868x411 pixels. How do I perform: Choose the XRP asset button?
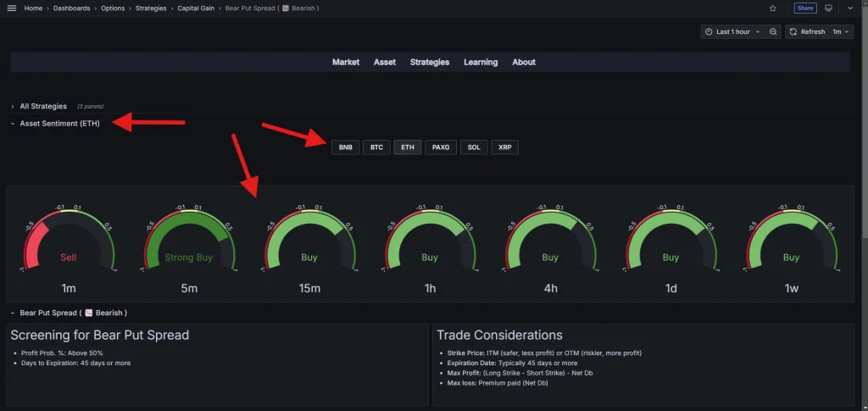point(505,147)
